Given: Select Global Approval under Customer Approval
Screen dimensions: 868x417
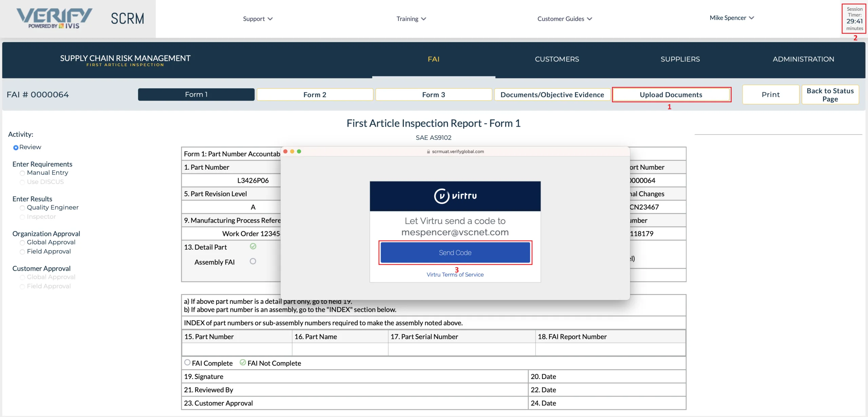Looking at the screenshot, I should (x=22, y=277).
